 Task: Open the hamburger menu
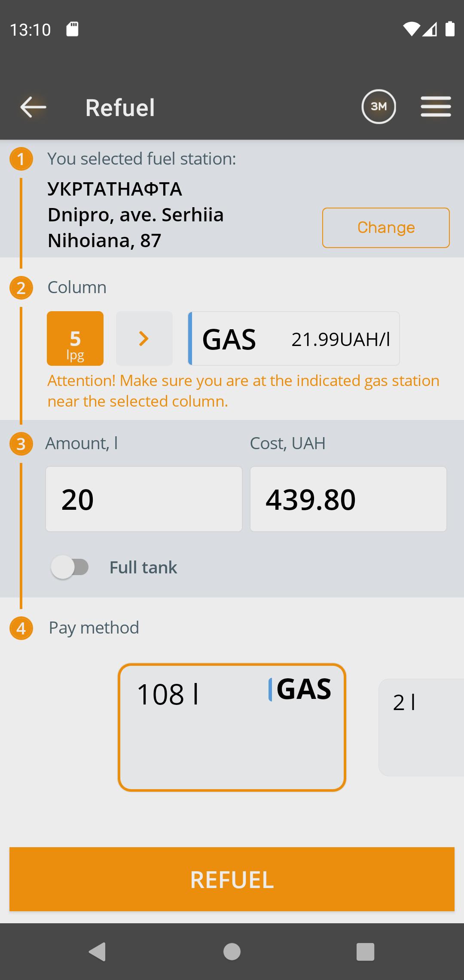point(436,107)
